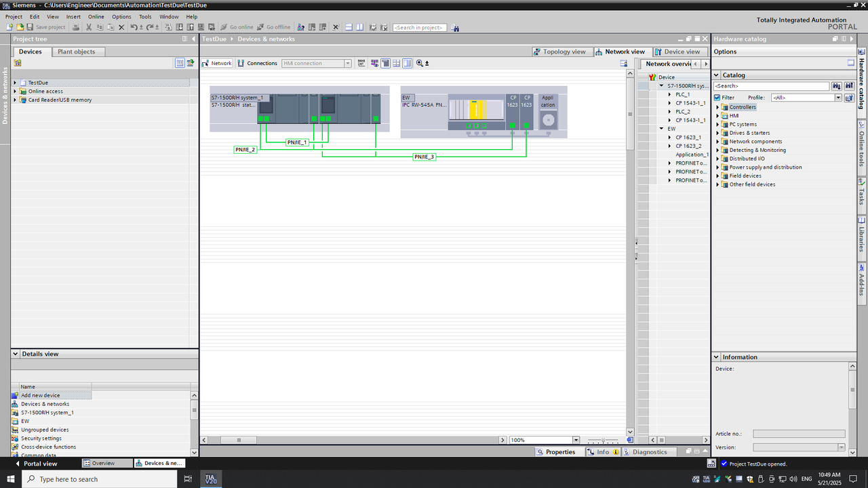Click the zoom slider in the network view

[x=603, y=440]
